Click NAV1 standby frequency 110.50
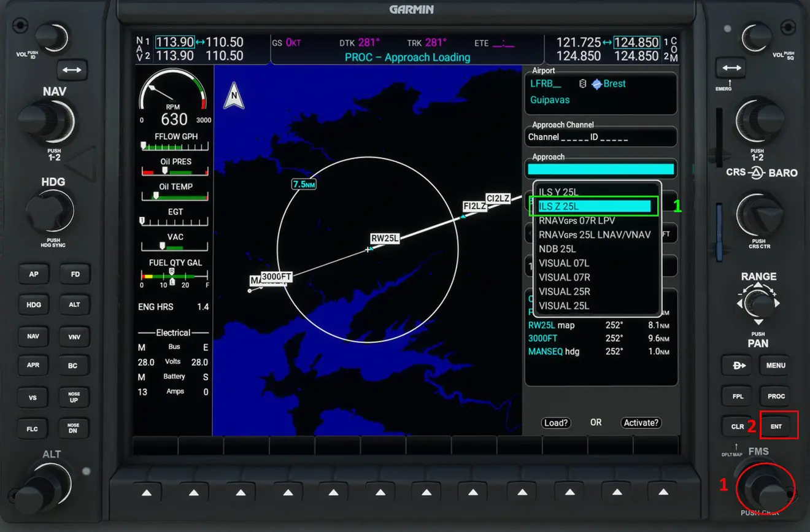 (225, 42)
